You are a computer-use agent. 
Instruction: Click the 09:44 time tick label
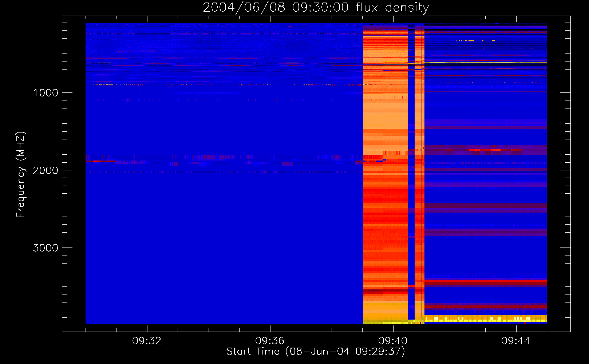516,341
